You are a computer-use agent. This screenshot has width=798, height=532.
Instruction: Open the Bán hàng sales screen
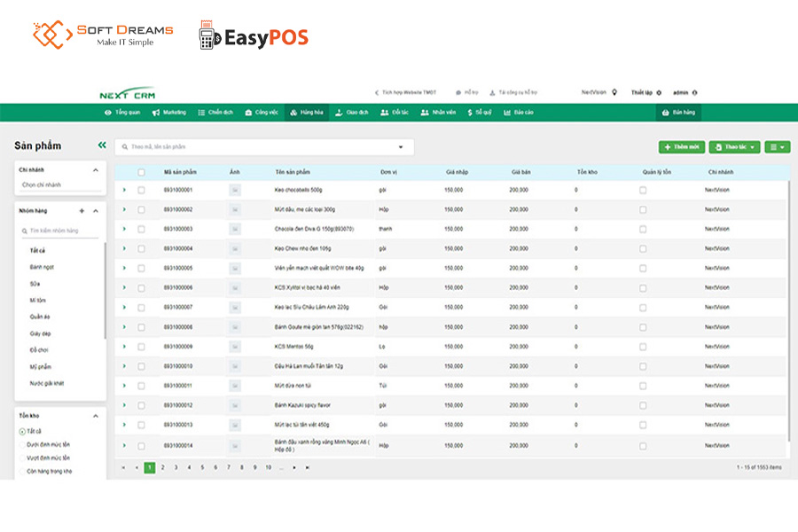679,113
